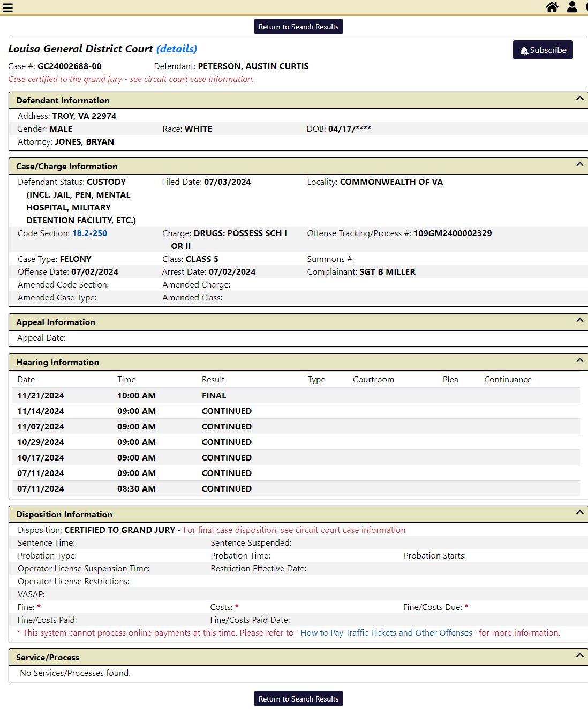Click the grand jury certification notice

(131, 79)
